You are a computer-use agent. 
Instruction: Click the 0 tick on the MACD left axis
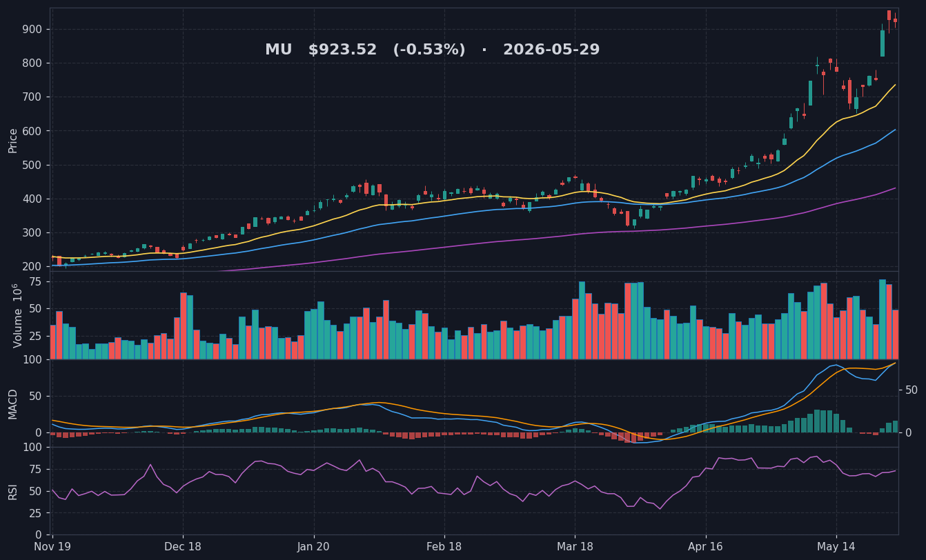[39, 432]
